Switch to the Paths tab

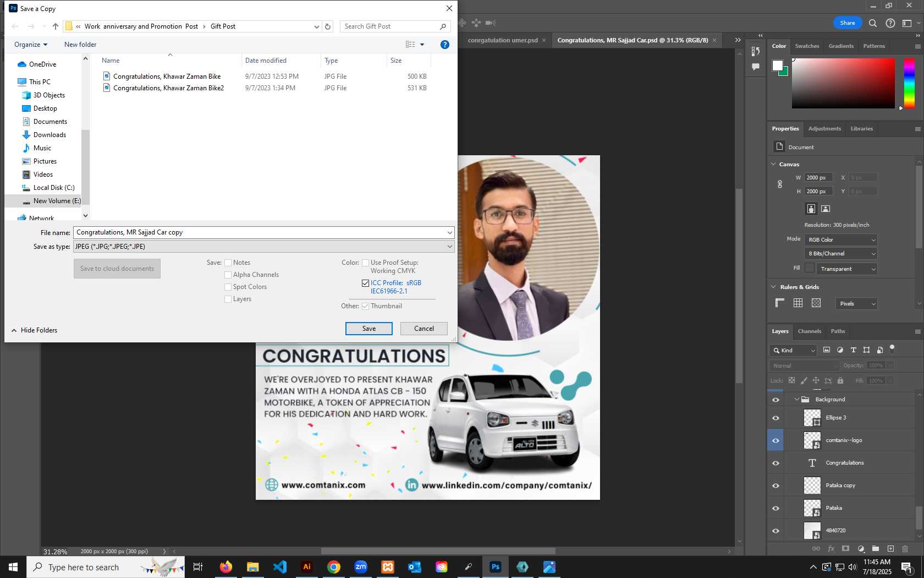point(838,331)
